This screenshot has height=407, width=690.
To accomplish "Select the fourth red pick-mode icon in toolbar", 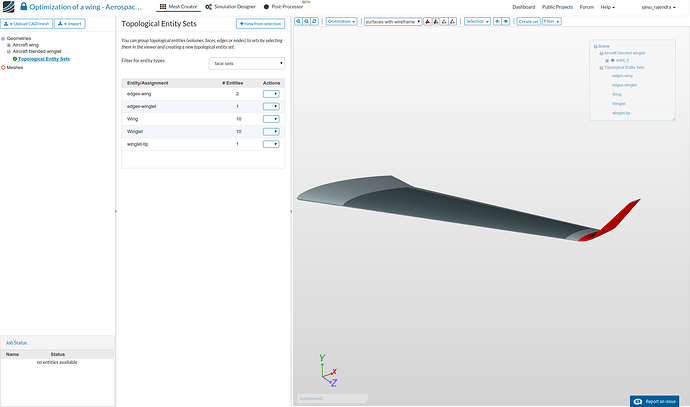I will point(452,21).
